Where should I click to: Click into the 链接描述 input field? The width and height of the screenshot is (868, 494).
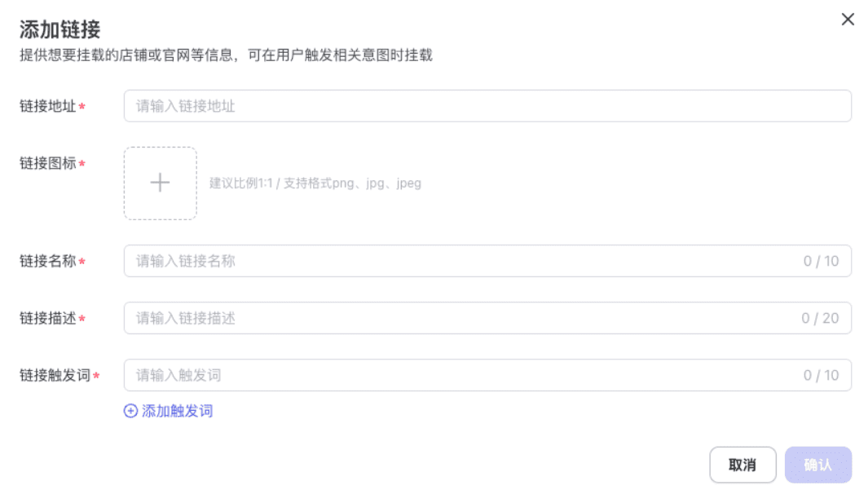[x=487, y=318]
